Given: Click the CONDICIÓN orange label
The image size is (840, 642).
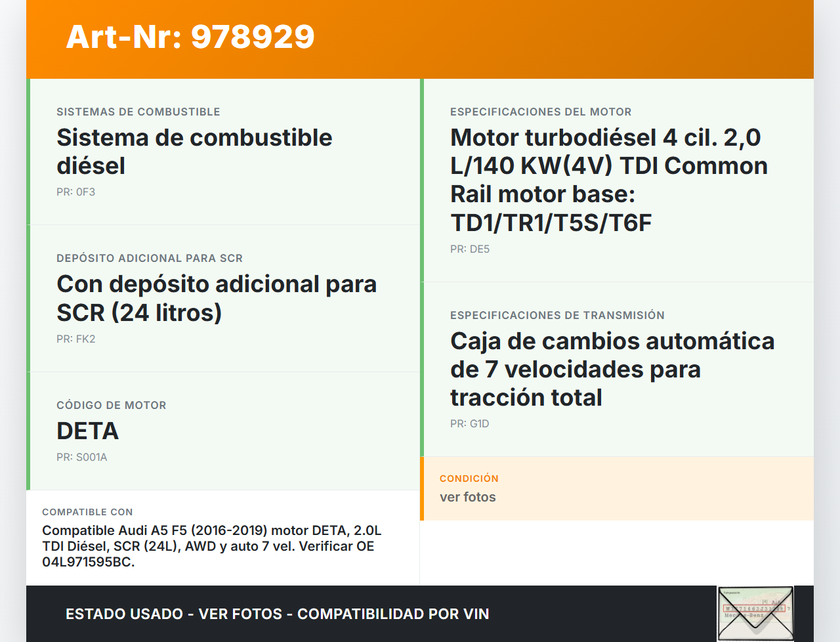Looking at the screenshot, I should pos(469,479).
